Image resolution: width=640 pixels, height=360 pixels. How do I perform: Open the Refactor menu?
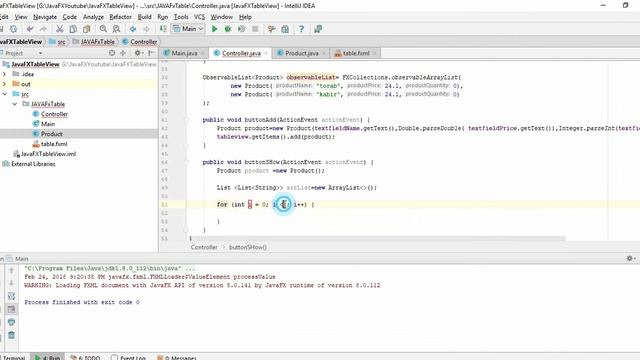[x=120, y=17]
